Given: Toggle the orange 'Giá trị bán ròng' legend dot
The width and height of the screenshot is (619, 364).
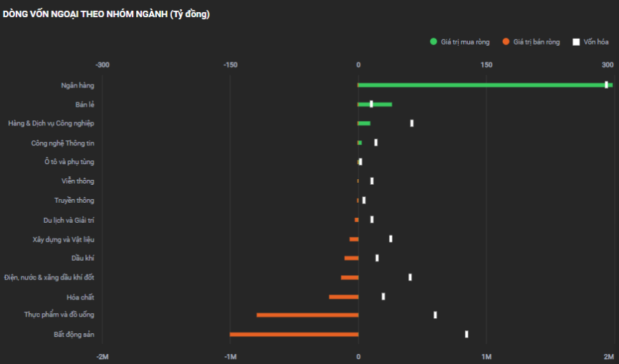Looking at the screenshot, I should click(x=506, y=42).
